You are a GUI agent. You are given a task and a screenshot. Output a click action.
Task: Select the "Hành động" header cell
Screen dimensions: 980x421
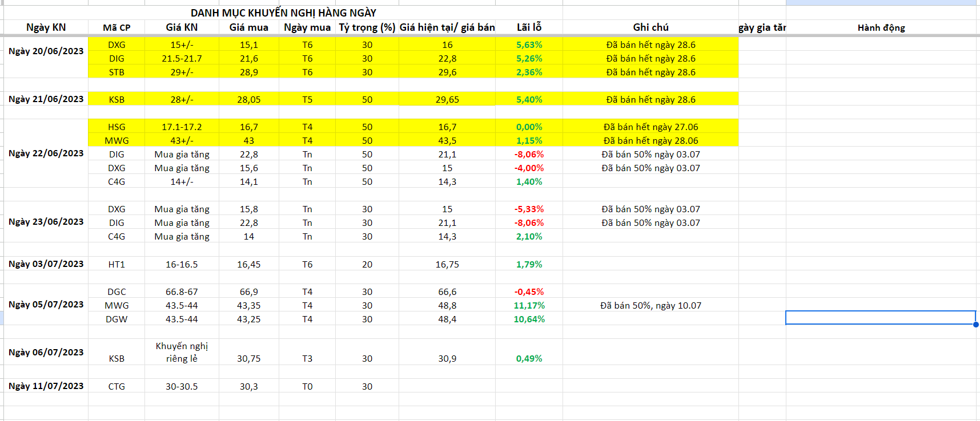[881, 27]
